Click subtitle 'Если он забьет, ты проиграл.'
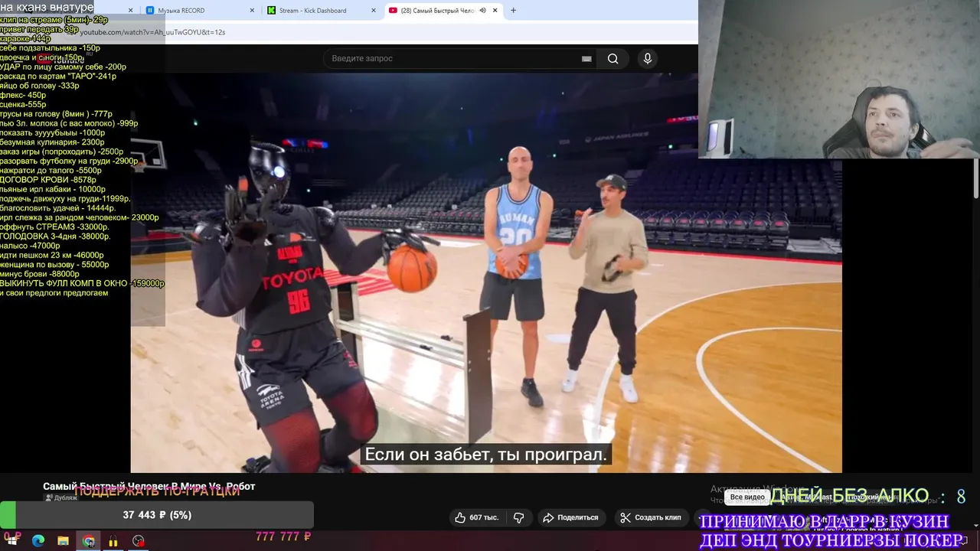Screen dimensions: 980x551 (x=485, y=455)
